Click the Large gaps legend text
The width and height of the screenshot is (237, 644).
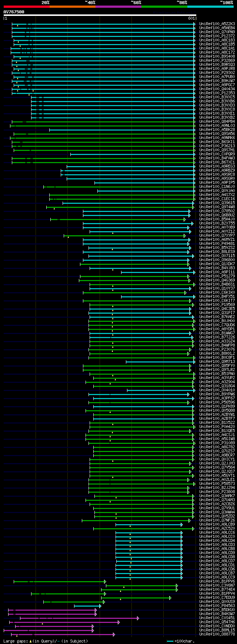click(46, 641)
